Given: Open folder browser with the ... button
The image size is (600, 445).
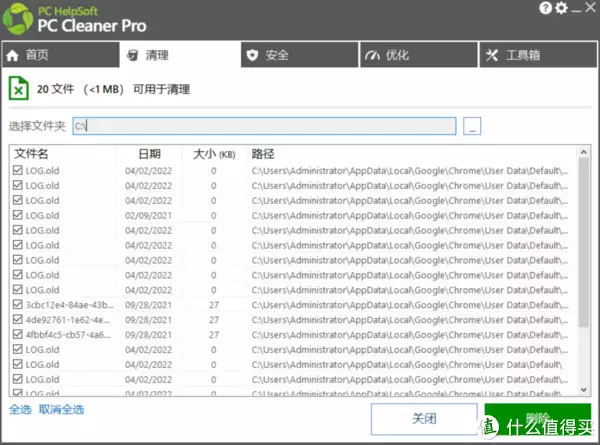Looking at the screenshot, I should pos(473,125).
